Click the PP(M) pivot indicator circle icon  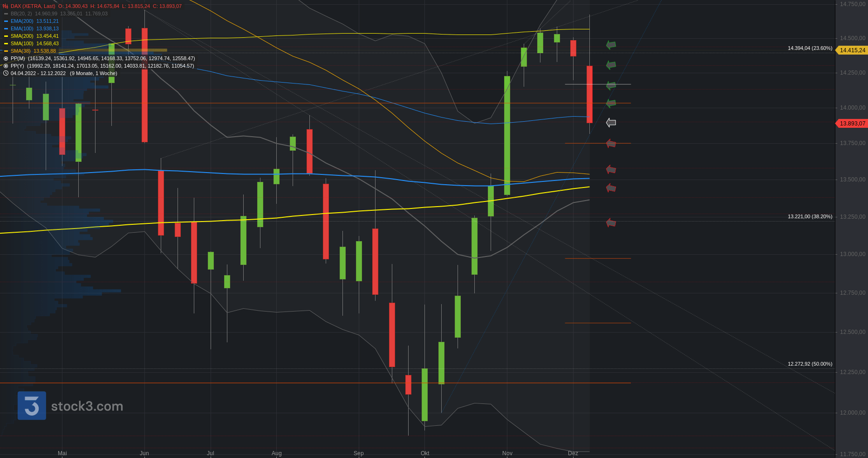(6, 58)
